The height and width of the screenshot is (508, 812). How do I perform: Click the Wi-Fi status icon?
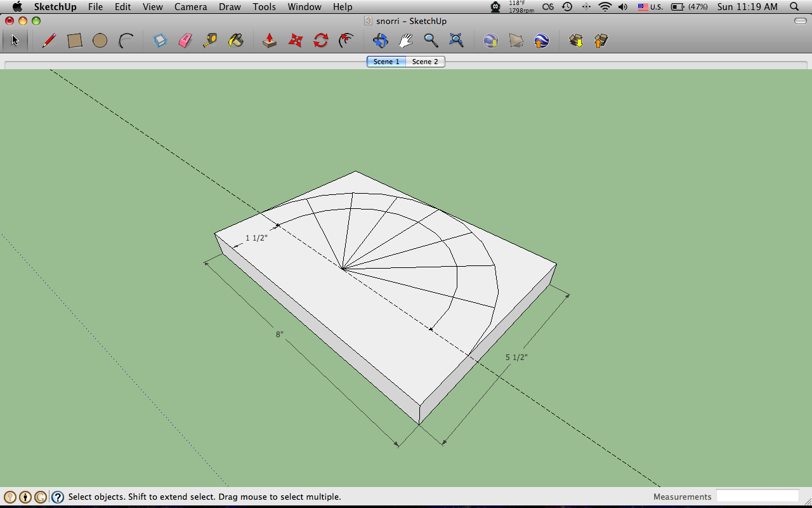click(605, 7)
